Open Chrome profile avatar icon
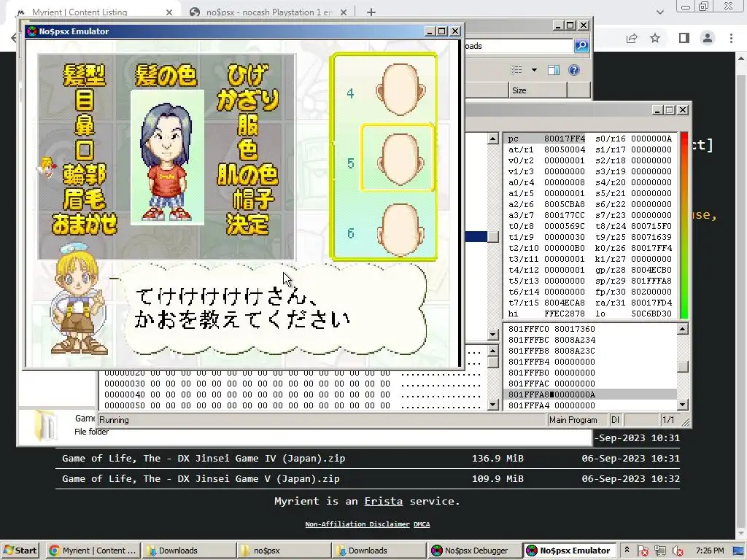747x560 pixels. 708,38
